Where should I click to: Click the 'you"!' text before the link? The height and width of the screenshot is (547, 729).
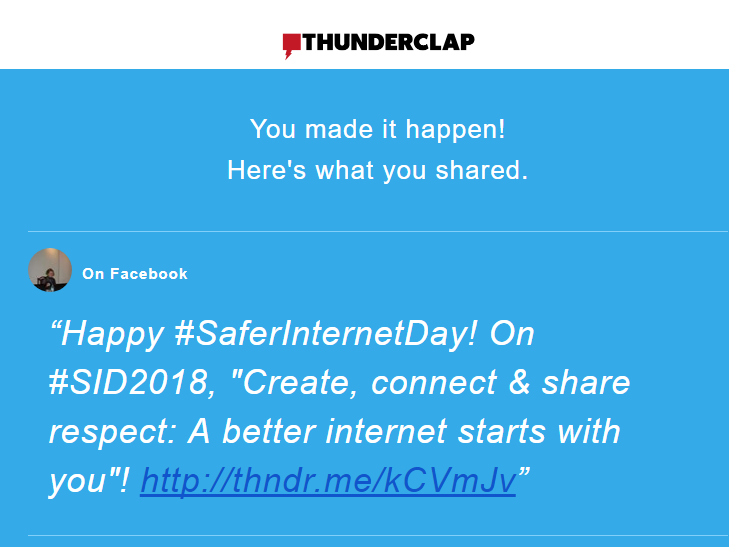pyautogui.click(x=89, y=481)
